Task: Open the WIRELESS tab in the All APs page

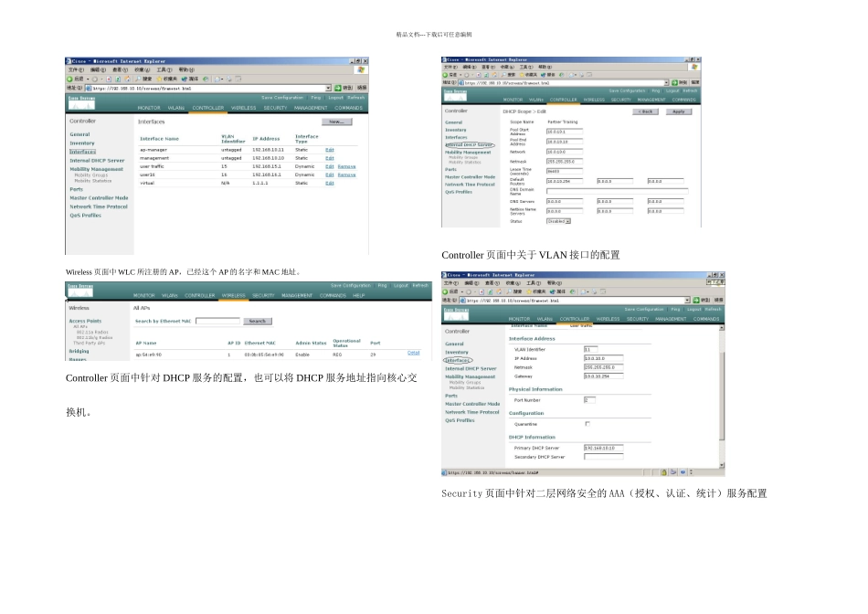Action: [x=234, y=296]
